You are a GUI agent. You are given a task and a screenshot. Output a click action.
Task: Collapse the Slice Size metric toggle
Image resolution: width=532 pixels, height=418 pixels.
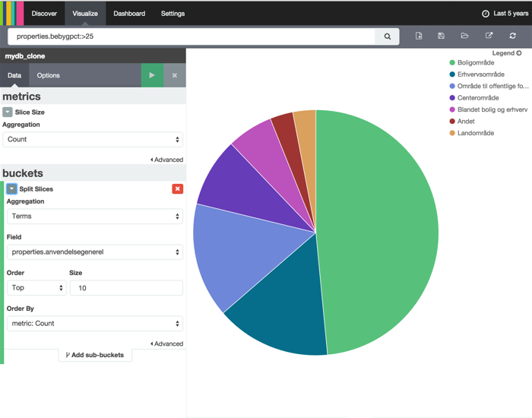8,112
